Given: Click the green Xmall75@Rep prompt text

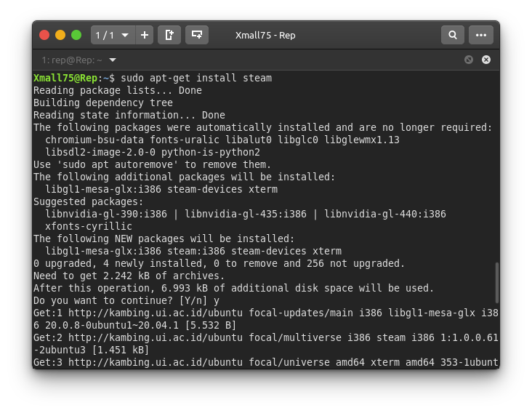Looking at the screenshot, I should (65, 78).
